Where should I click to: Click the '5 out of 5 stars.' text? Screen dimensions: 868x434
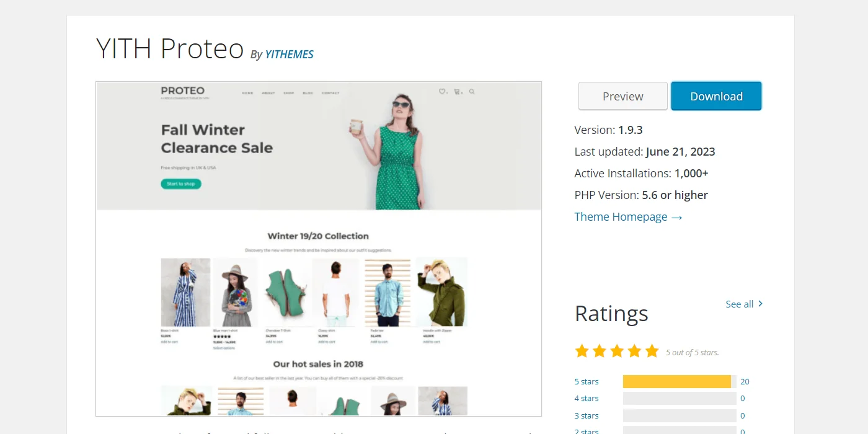tap(693, 353)
